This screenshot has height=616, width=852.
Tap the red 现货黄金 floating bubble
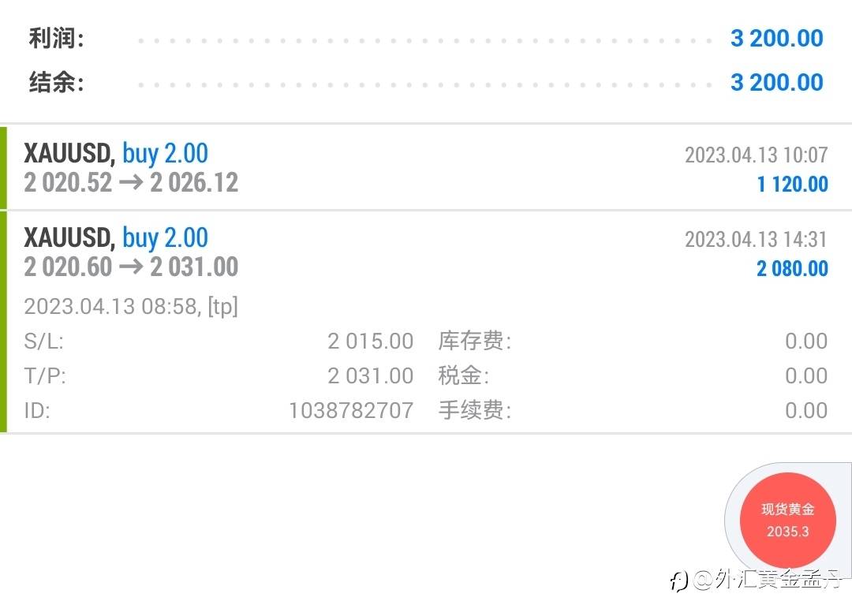(787, 521)
